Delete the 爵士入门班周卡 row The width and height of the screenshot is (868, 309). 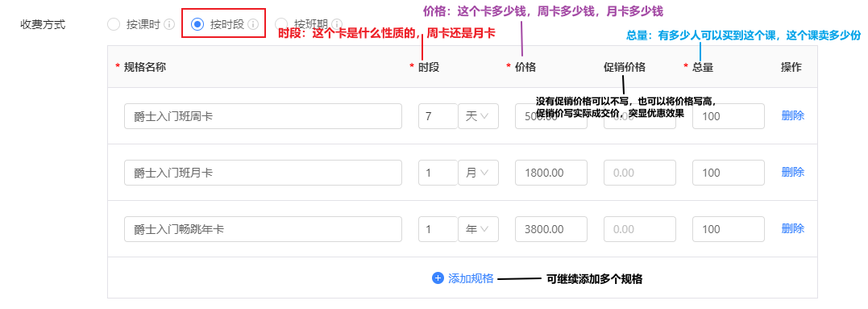(793, 115)
